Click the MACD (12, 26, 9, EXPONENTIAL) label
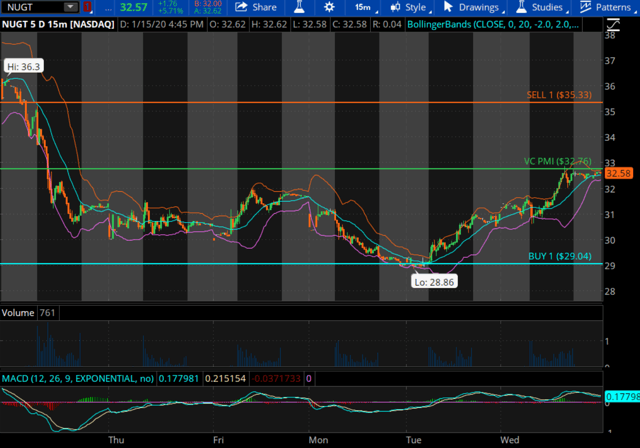640x448 pixels. pos(78,379)
